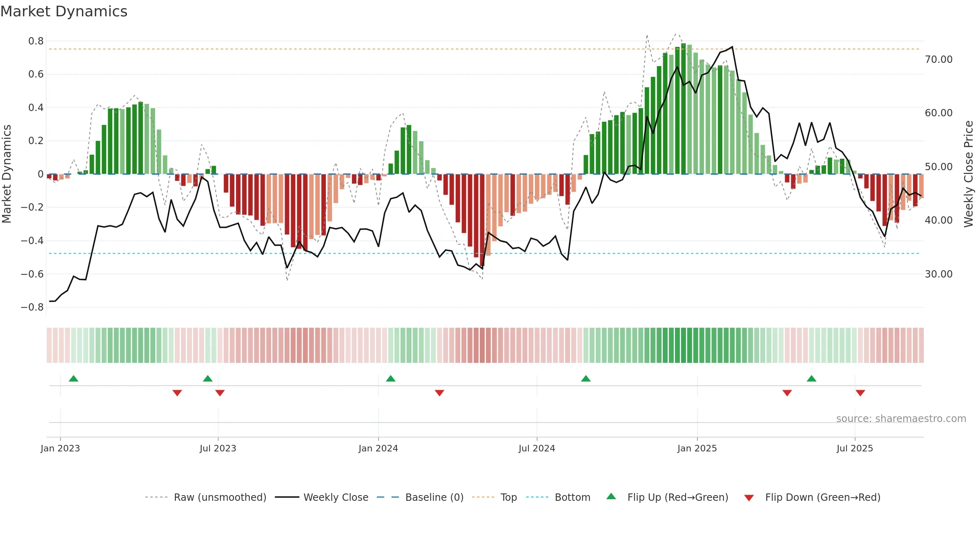Click the source: sharemaestro.com text
The width and height of the screenshot is (980, 551).
pos(901,418)
